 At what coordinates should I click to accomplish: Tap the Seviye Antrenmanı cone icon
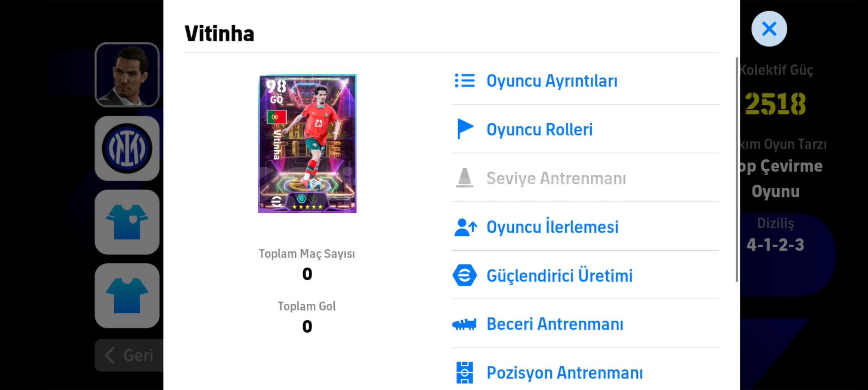tap(465, 178)
